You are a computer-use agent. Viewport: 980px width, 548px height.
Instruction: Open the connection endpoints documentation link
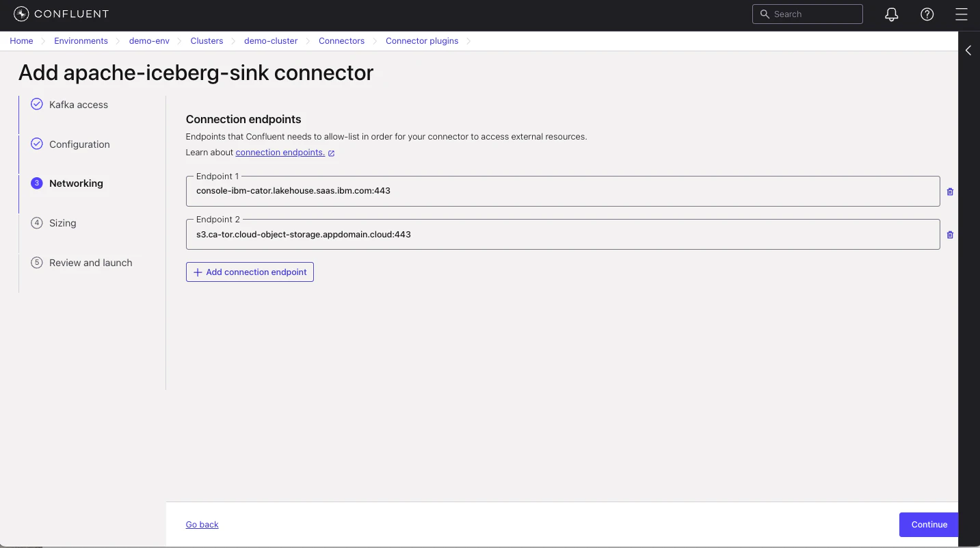[x=280, y=153]
